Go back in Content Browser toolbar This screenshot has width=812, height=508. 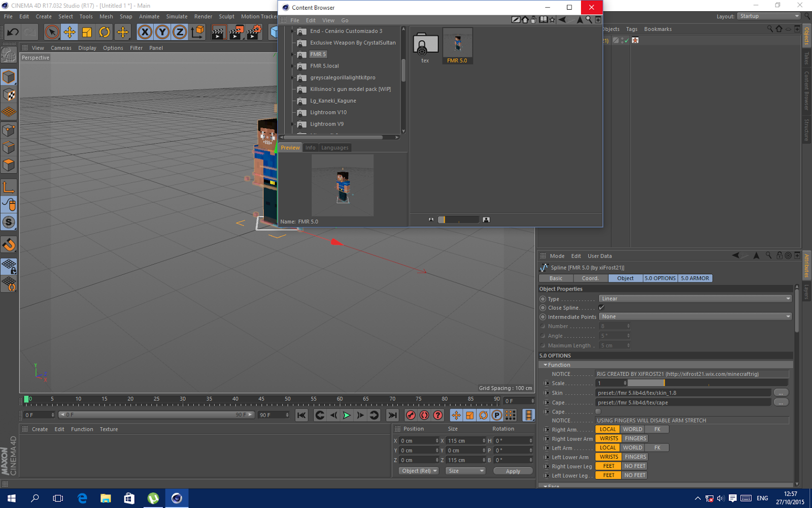click(x=562, y=20)
